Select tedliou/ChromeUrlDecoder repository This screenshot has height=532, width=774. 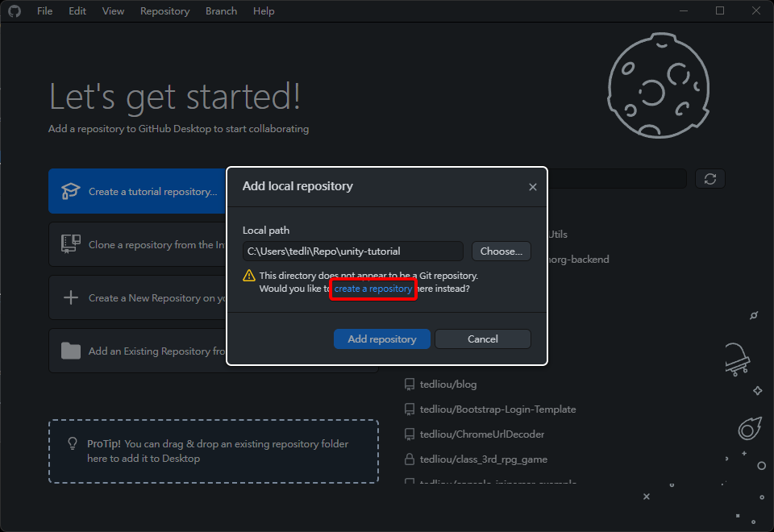pyautogui.click(x=482, y=434)
